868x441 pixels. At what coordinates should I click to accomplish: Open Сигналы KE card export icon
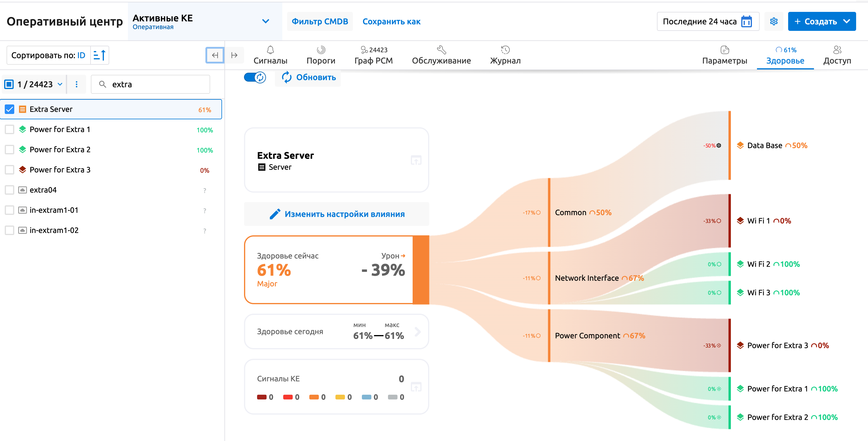tap(416, 387)
